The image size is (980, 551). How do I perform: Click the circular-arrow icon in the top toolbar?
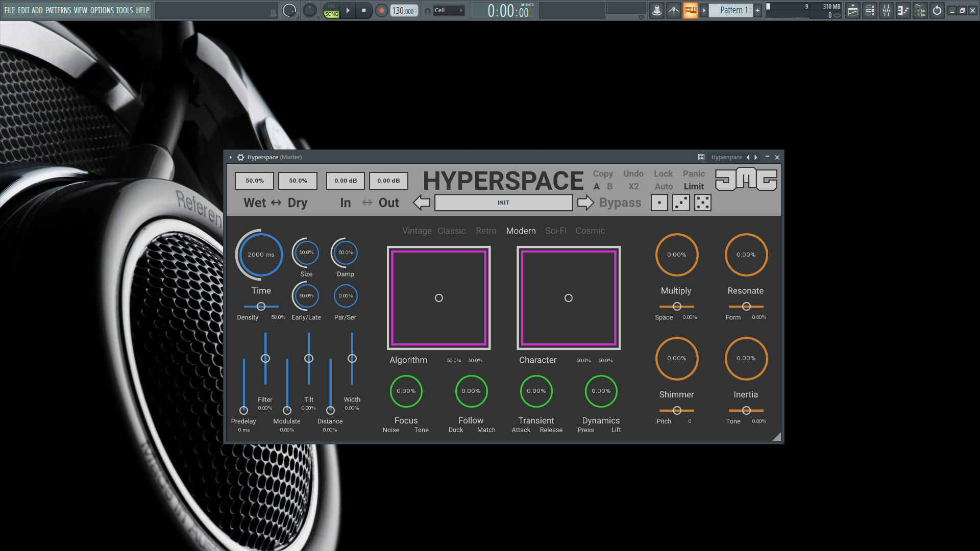point(937,10)
